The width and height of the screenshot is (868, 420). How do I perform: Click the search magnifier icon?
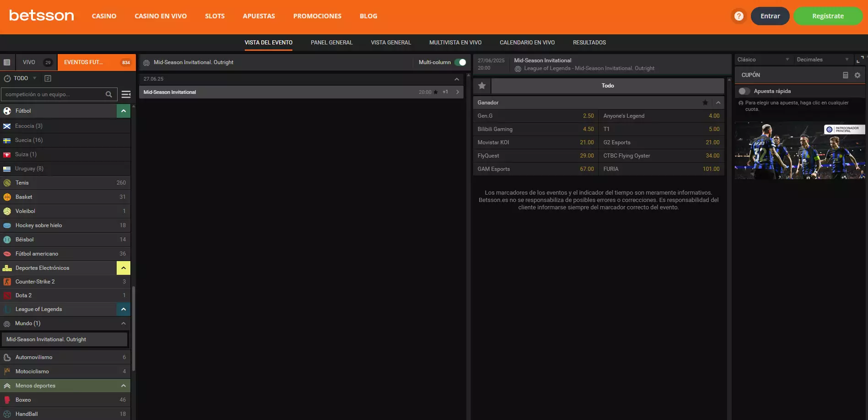click(109, 94)
